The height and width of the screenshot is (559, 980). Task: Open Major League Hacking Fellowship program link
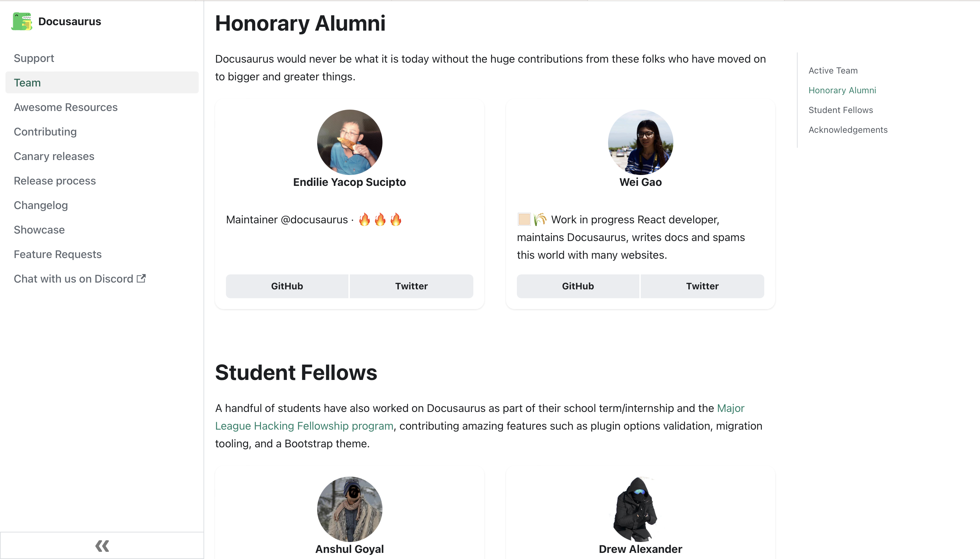pos(304,426)
